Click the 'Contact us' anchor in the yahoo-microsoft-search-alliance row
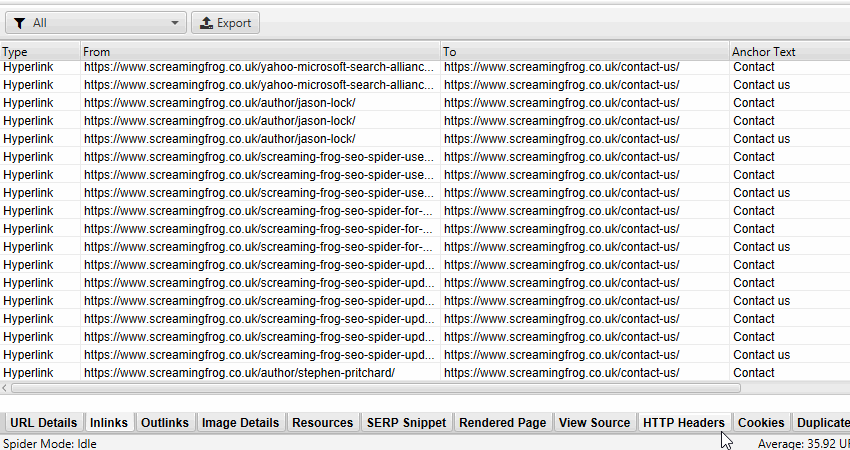The image size is (850, 450). 762,85
